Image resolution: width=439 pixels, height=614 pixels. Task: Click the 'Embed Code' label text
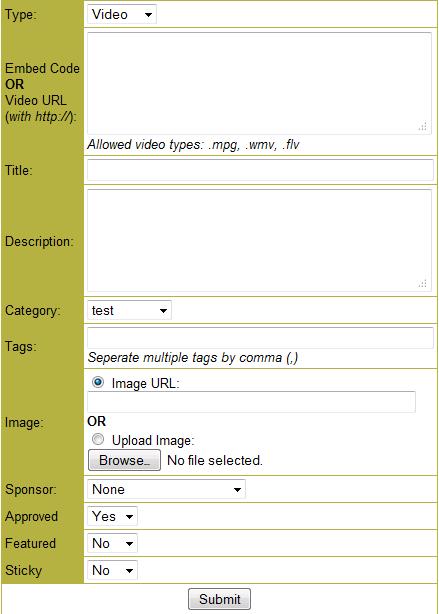click(42, 69)
